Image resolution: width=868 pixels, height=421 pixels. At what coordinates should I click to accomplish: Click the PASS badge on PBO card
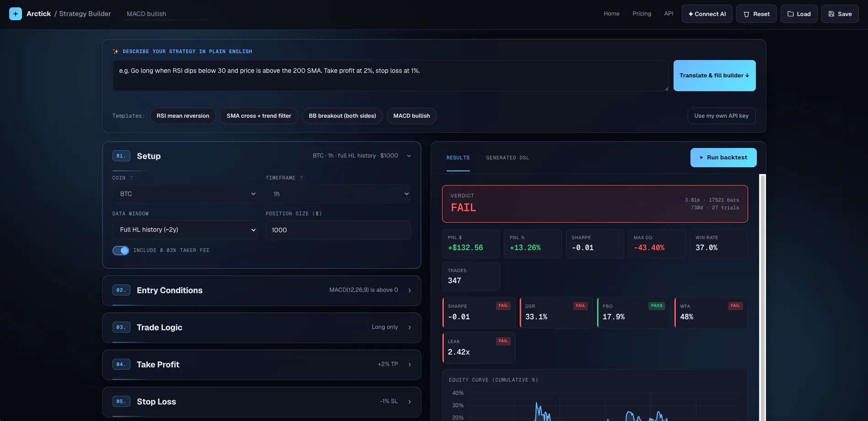click(x=657, y=306)
